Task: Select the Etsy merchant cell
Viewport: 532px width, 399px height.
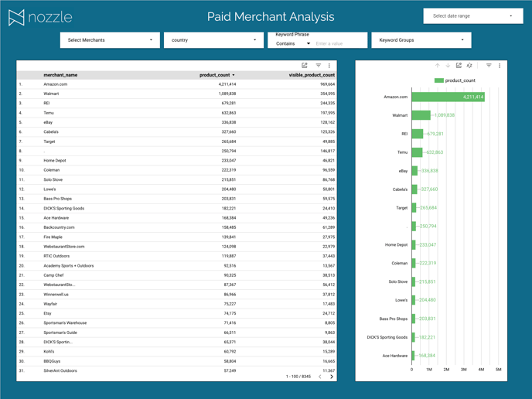Action: [x=47, y=313]
